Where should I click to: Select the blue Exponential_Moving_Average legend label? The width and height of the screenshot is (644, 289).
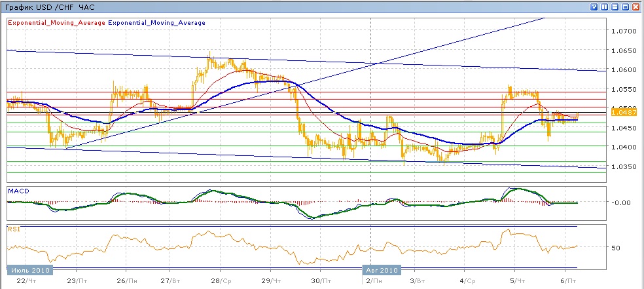(x=156, y=23)
